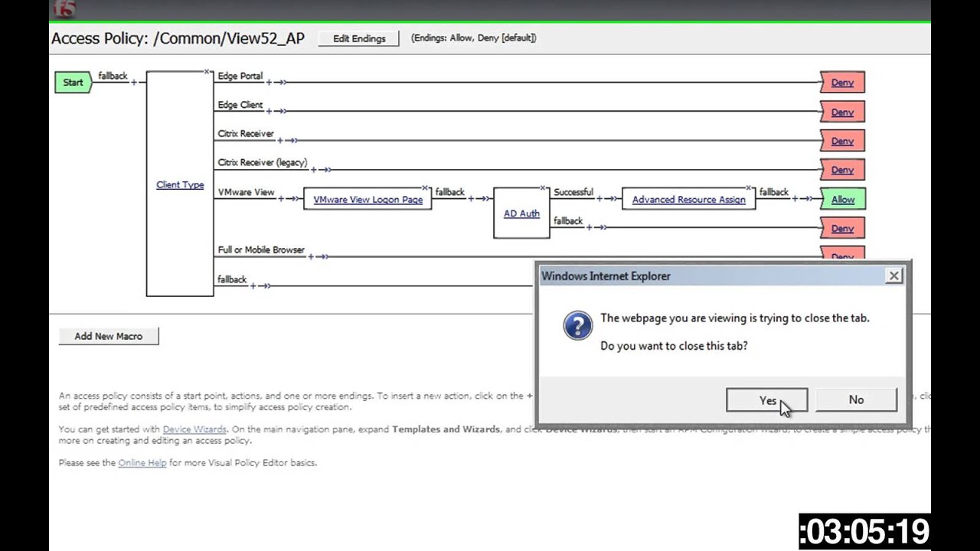Image resolution: width=980 pixels, height=551 pixels.
Task: Close the Windows Internet Explorer dialog
Action: 893,275
